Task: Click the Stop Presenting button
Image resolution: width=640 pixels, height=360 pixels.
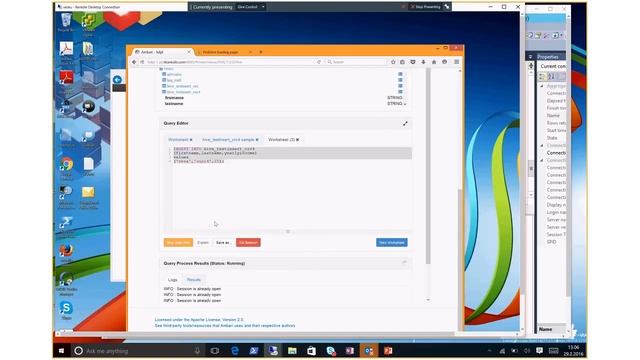Action: [x=425, y=7]
